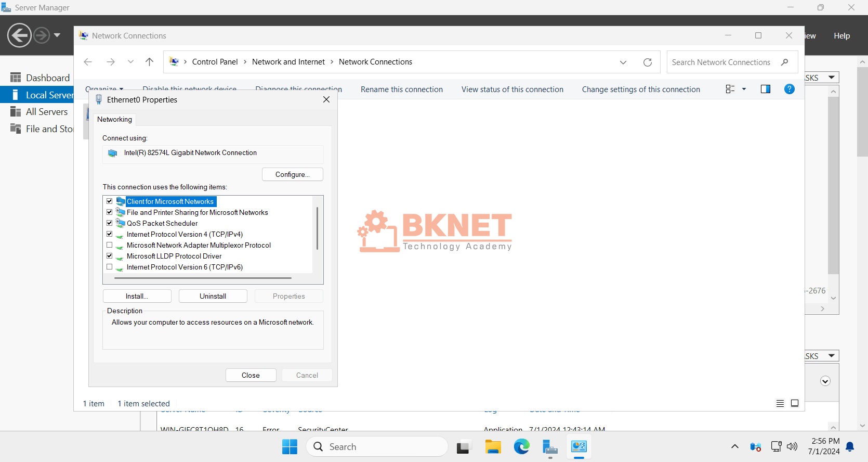Open clock and date in taskbar

pyautogui.click(x=823, y=446)
